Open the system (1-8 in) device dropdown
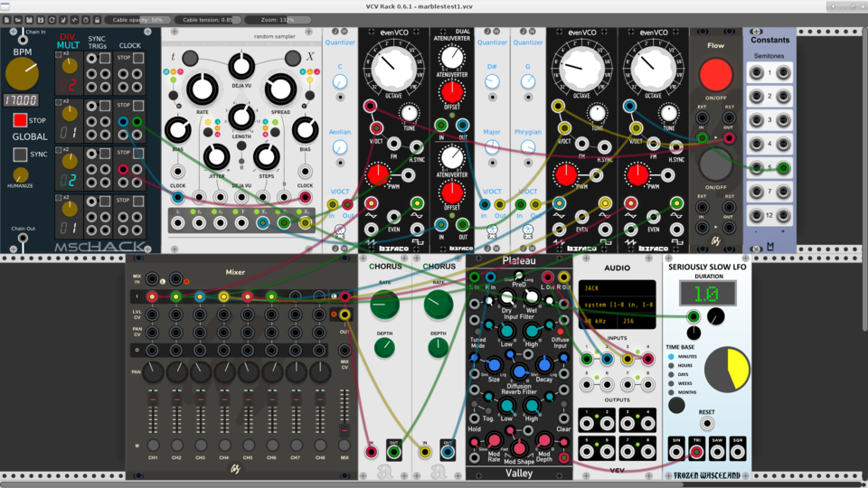Image resolution: width=868 pixels, height=488 pixels. (x=617, y=305)
